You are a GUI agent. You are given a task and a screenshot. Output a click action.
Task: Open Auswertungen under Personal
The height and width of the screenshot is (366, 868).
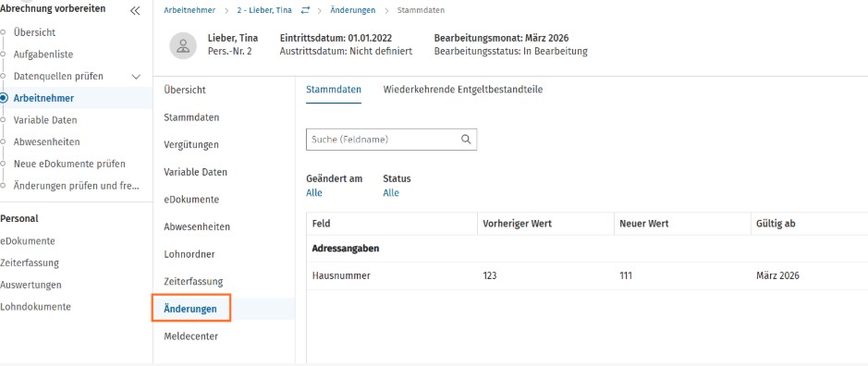click(x=31, y=285)
